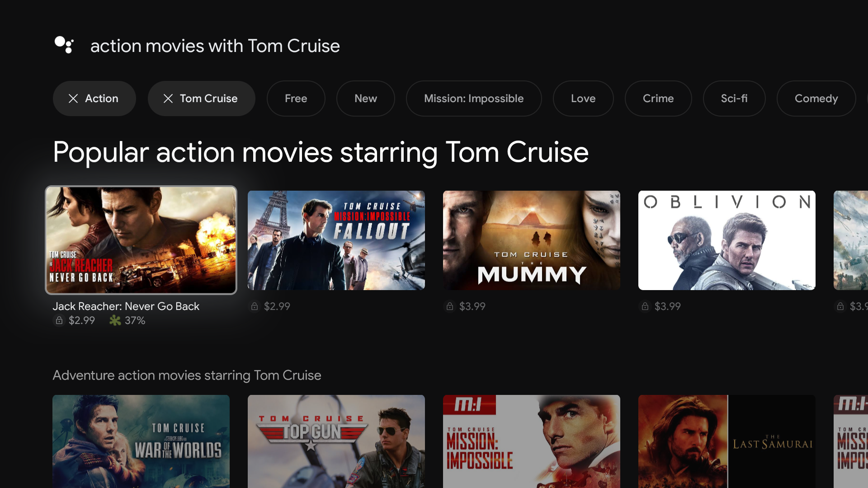Open Top Gun movie details

click(335, 441)
